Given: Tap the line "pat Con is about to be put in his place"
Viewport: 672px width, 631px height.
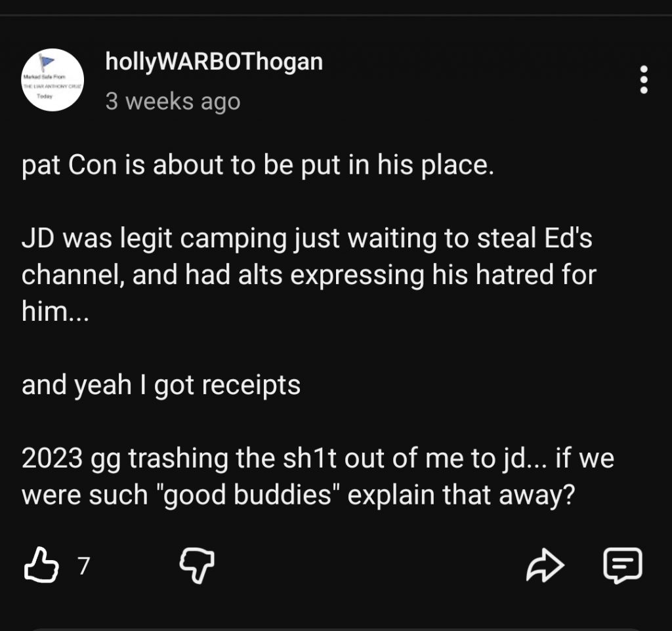Looking at the screenshot, I should pos(257,166).
